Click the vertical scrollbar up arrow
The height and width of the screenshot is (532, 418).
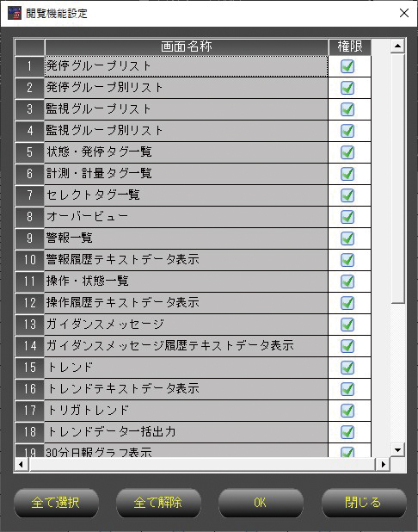click(397, 46)
